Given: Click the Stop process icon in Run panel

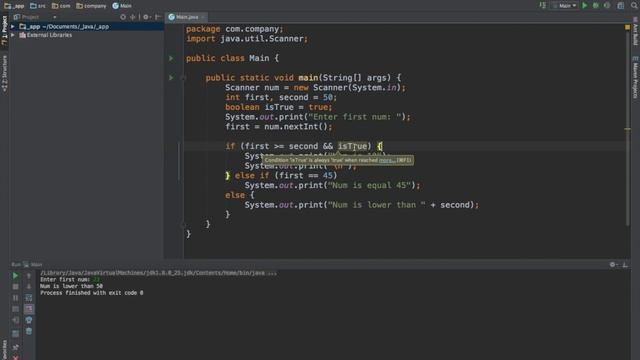Looking at the screenshot, I should 15,287.
